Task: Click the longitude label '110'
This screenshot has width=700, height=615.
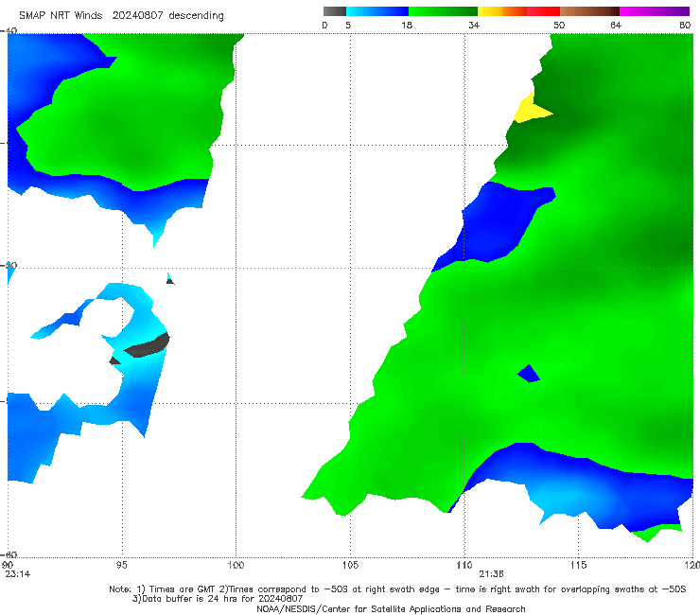Action: (464, 565)
